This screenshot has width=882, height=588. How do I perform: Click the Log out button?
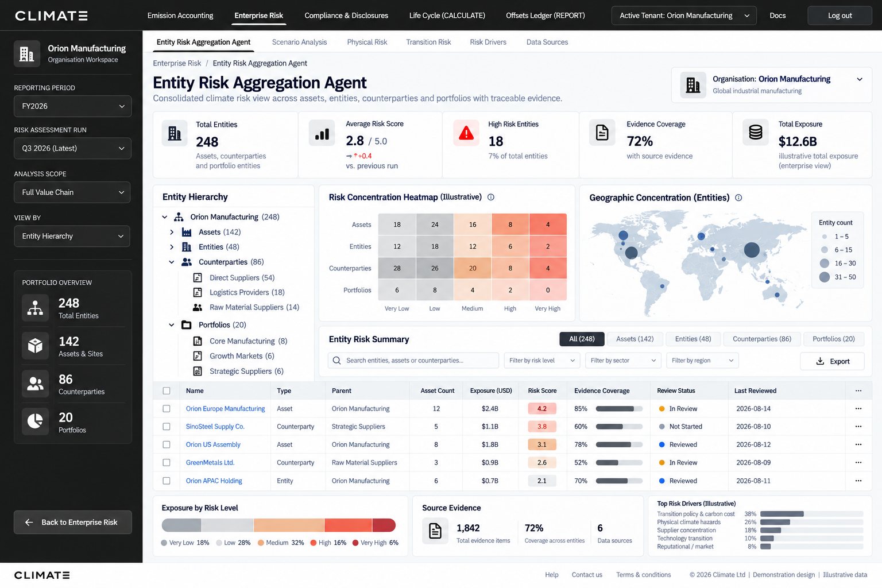(x=840, y=16)
